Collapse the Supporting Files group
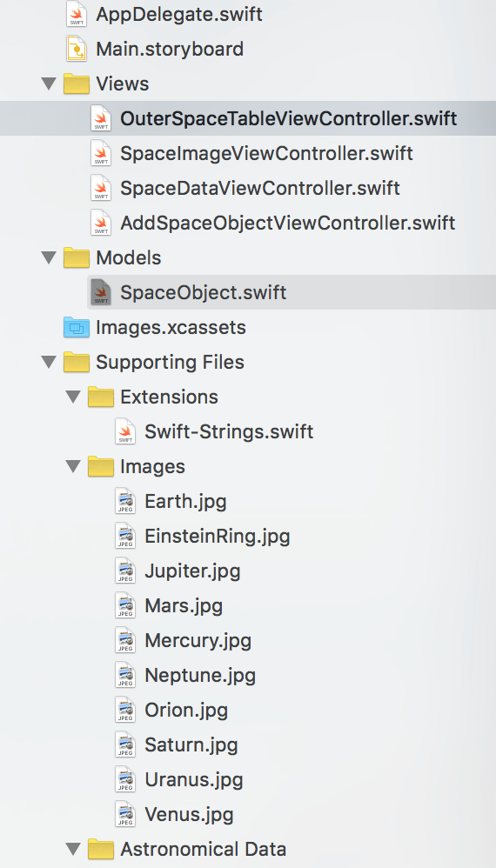 click(49, 363)
